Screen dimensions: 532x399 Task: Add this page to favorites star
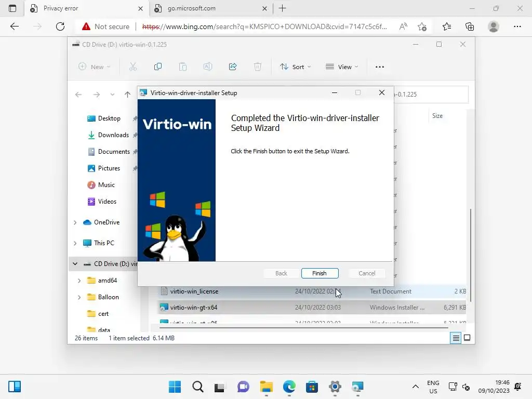pos(422,26)
